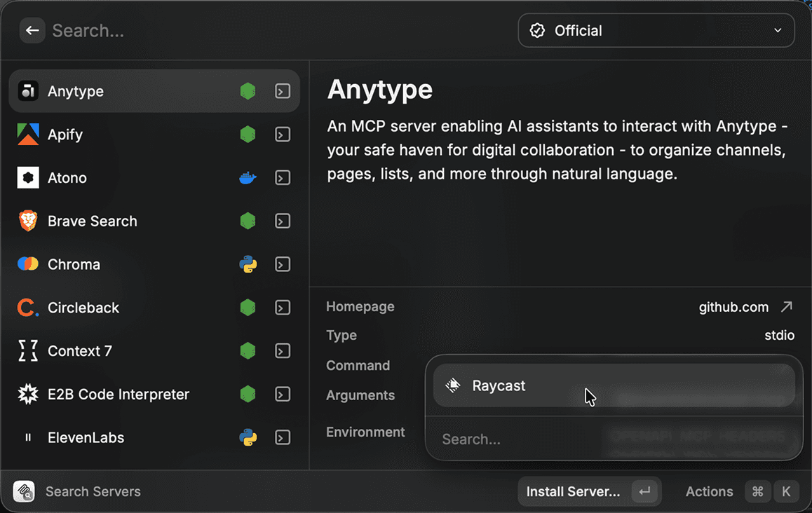The height and width of the screenshot is (513, 812).
Task: Click Anytype's green Node hexagon icon
Action: coord(248,91)
